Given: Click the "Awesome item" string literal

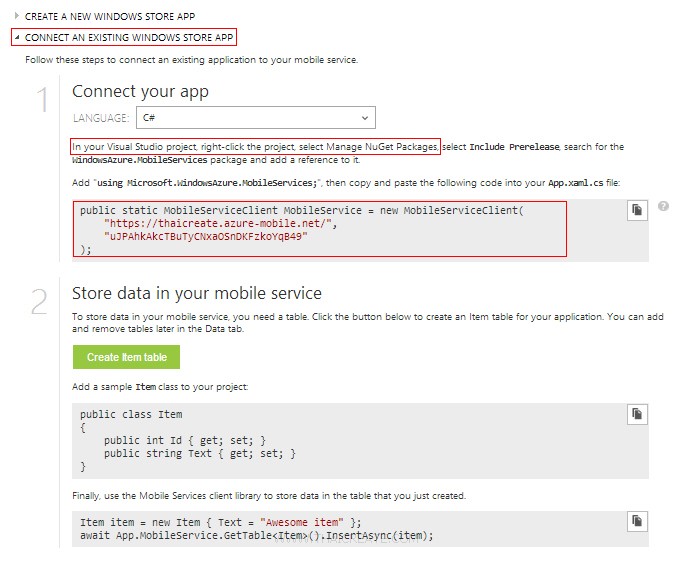Looking at the screenshot, I should tap(302, 522).
